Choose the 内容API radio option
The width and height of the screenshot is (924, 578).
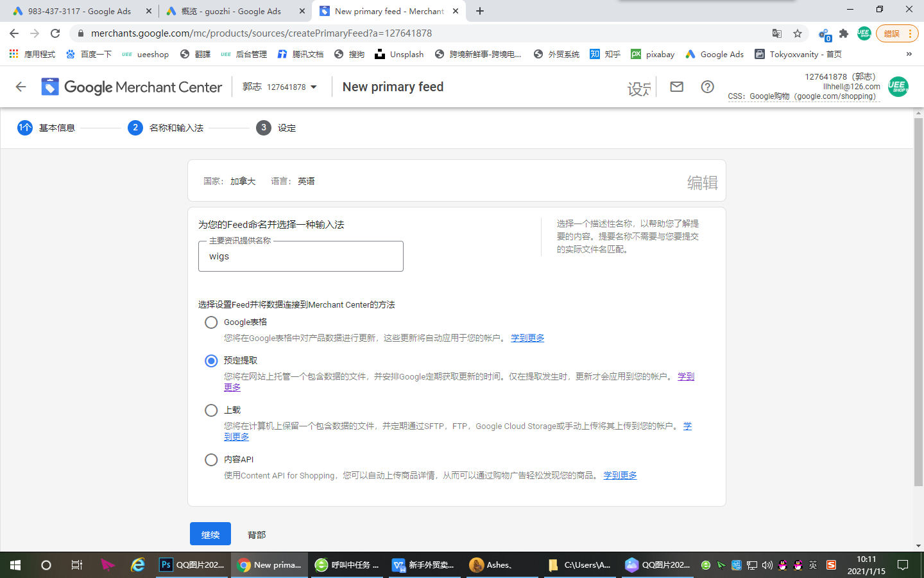[x=211, y=459]
